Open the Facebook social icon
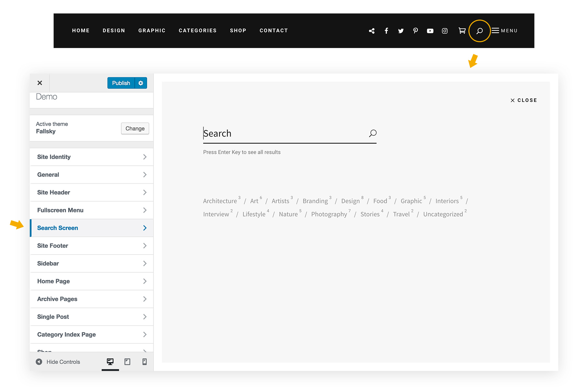The height and width of the screenshot is (387, 588). click(x=386, y=31)
